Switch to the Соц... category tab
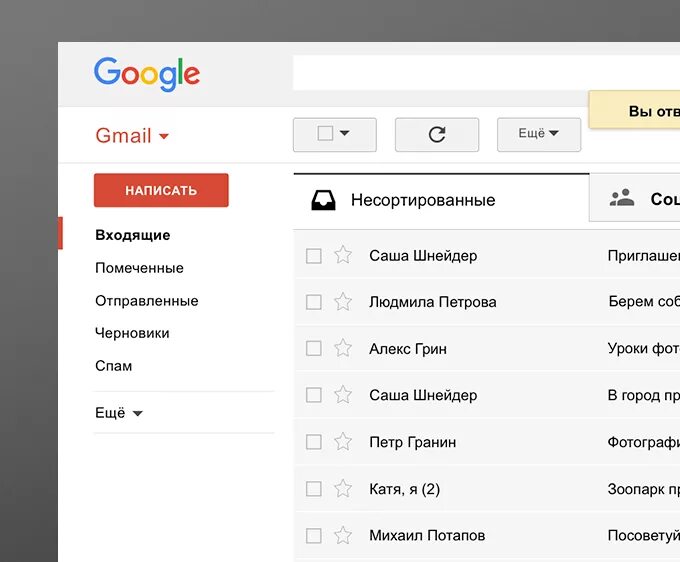The image size is (680, 562). tap(634, 198)
